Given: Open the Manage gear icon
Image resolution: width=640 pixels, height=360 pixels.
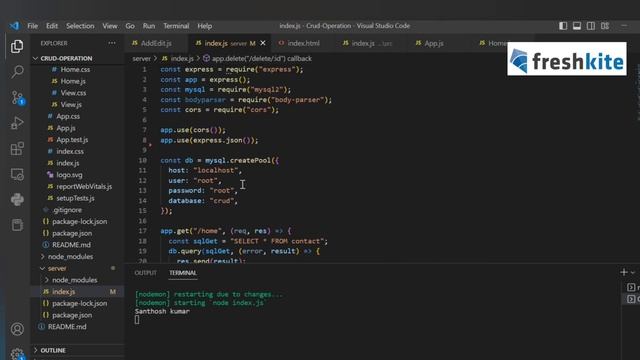Looking at the screenshot, I should [x=17, y=353].
